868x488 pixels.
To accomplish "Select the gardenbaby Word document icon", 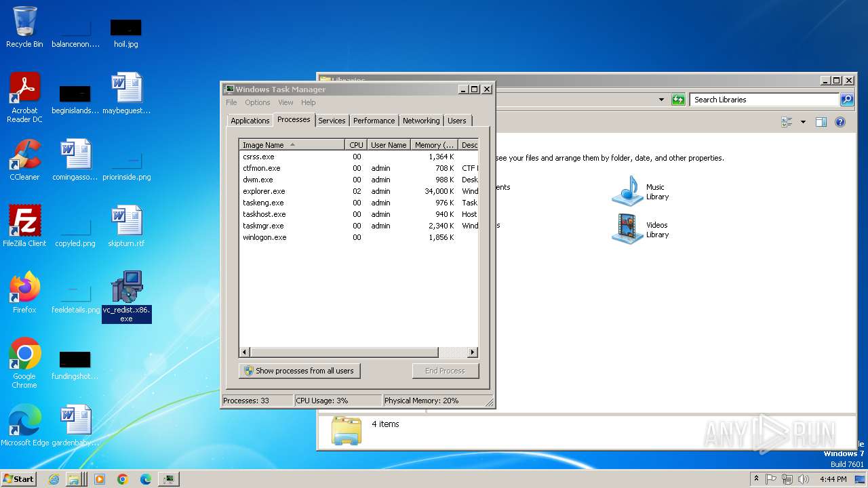I will point(75,426).
